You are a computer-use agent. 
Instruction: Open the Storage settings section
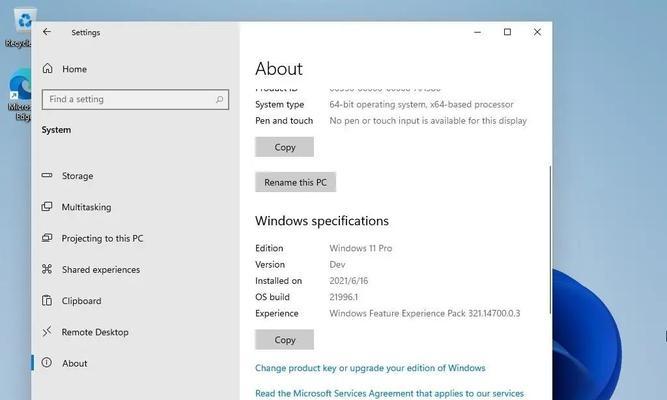77,176
